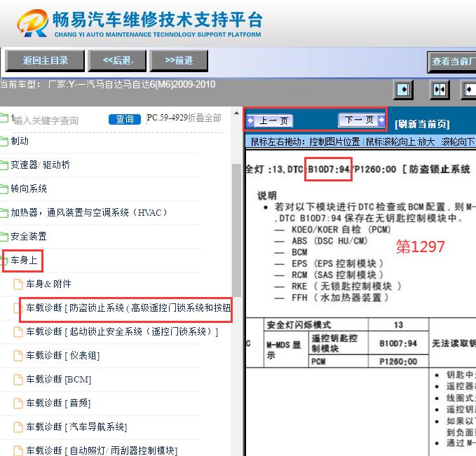Open 车载诊断 [汽车导航系统] document
The image size is (476, 456).
pos(76,427)
